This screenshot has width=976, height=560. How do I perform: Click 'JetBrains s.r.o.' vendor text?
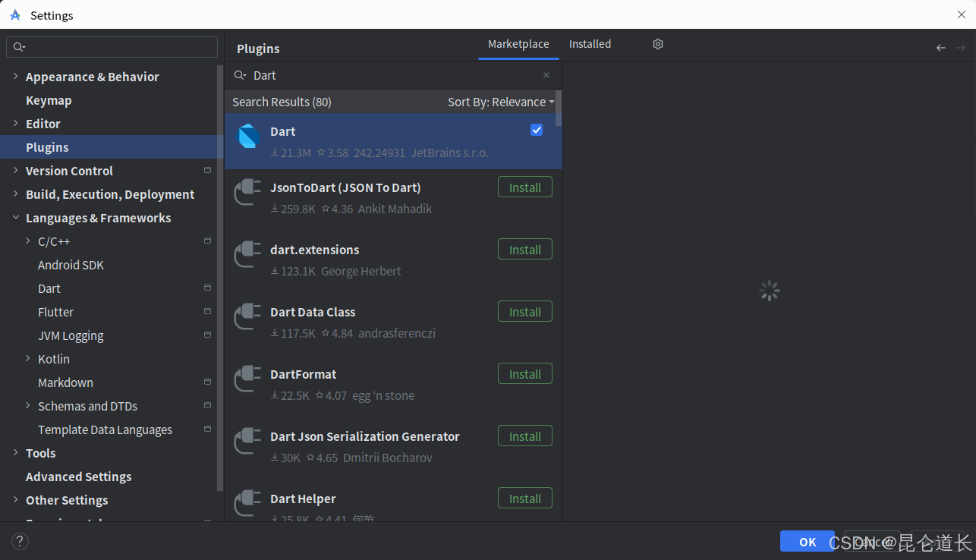[450, 153]
